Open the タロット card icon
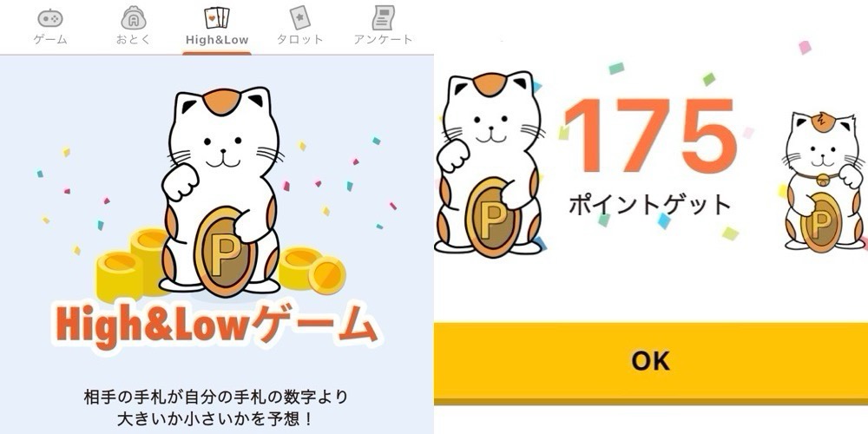The width and height of the screenshot is (868, 434). coord(299,17)
